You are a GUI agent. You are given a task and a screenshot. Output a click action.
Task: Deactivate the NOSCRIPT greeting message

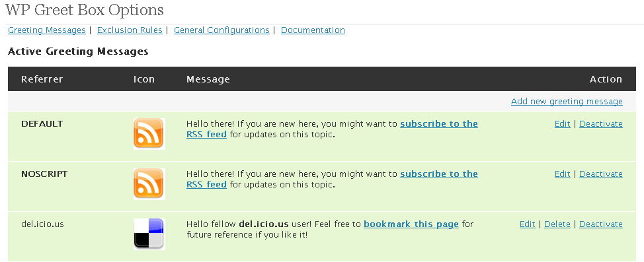pyautogui.click(x=601, y=174)
